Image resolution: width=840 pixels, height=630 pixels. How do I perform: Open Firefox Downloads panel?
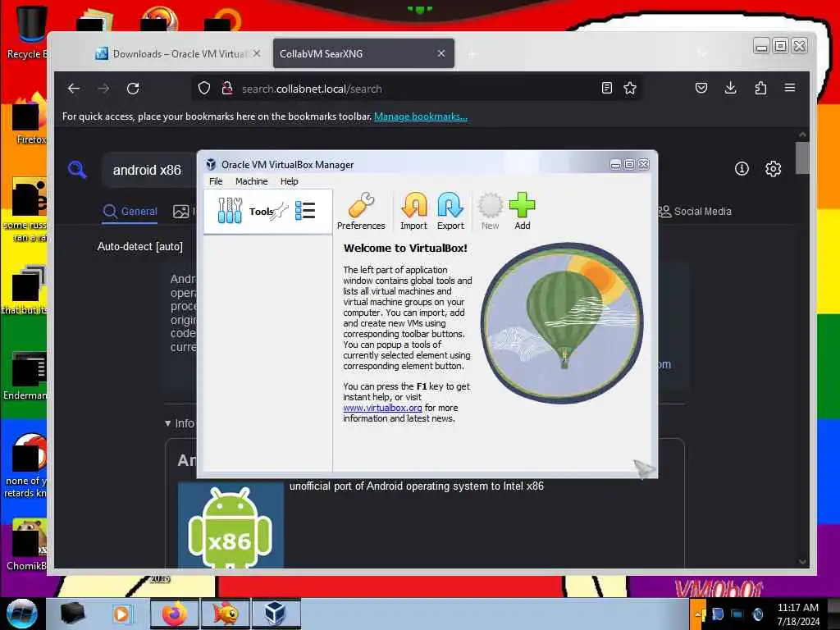(731, 88)
